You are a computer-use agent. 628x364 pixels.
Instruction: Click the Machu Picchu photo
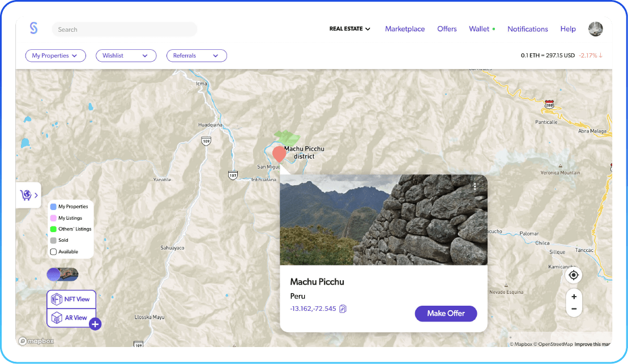(x=383, y=220)
